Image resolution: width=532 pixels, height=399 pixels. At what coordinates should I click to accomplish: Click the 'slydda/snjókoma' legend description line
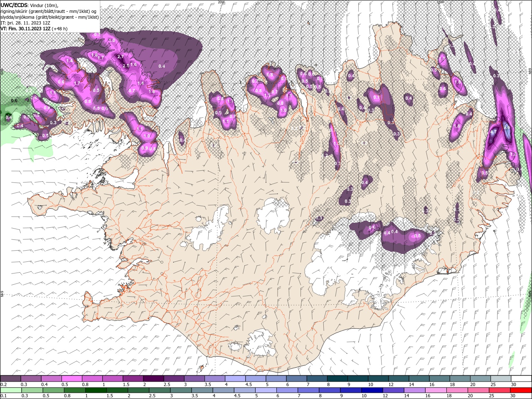click(49, 17)
